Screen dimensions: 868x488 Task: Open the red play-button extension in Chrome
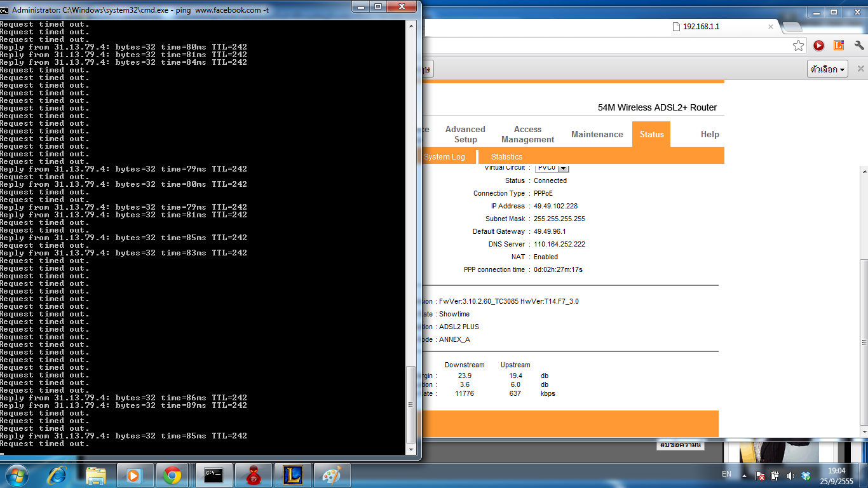[818, 46]
